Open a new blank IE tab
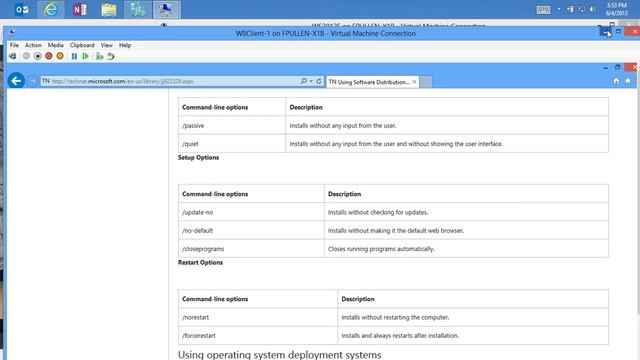Viewport: 640px width, 360px height. [x=426, y=82]
